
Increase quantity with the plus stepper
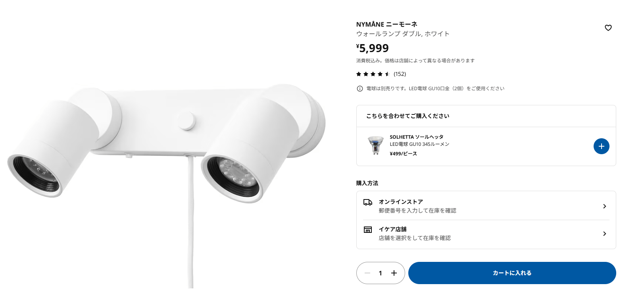394,273
